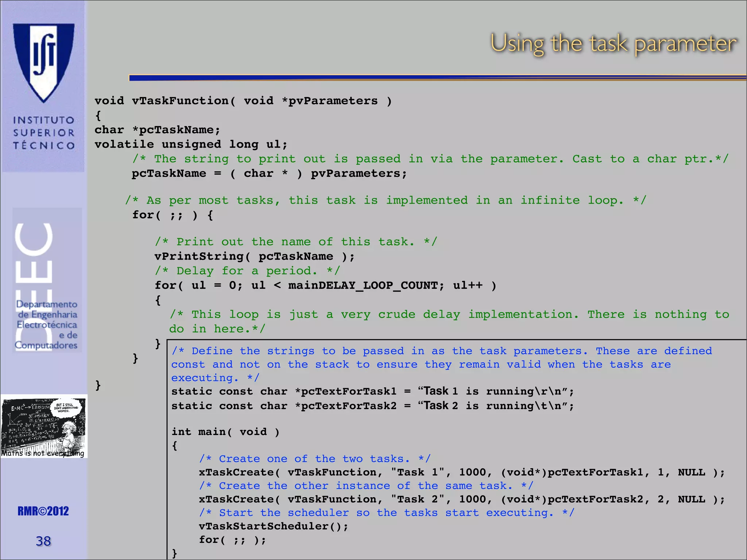This screenshot has width=747, height=560.
Task: Click the xTaskCreate line for "Task 2"
Action: tap(462, 499)
